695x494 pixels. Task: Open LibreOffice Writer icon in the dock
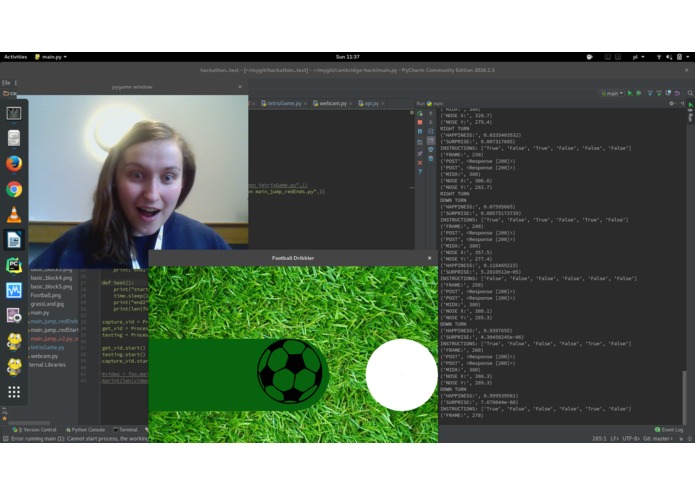(14, 240)
